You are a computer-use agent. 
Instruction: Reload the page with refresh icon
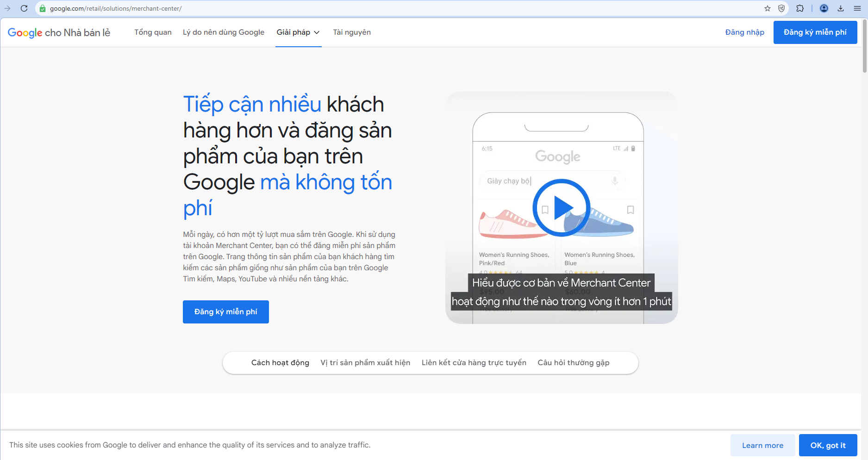click(x=24, y=8)
